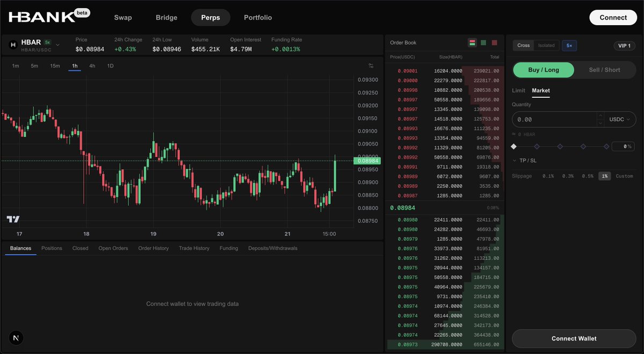Open chart settings sliders icon
The width and height of the screenshot is (644, 354).
[371, 66]
